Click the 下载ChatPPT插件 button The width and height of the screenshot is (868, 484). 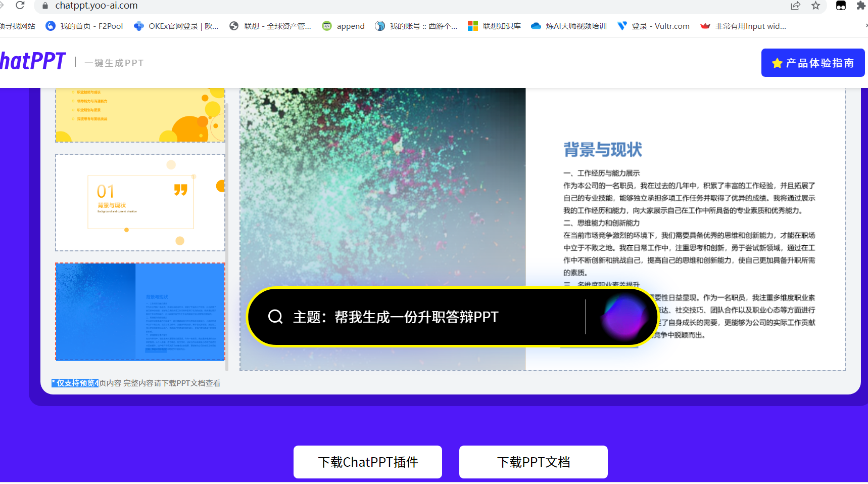click(368, 462)
